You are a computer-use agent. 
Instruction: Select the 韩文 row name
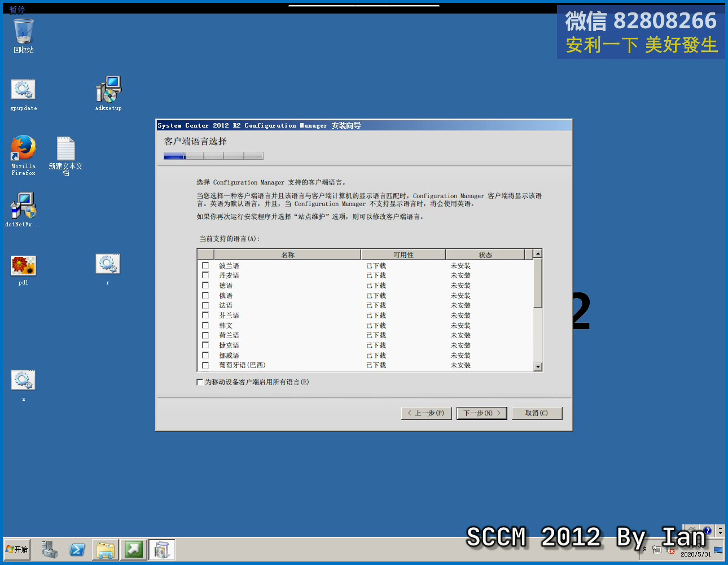click(226, 326)
